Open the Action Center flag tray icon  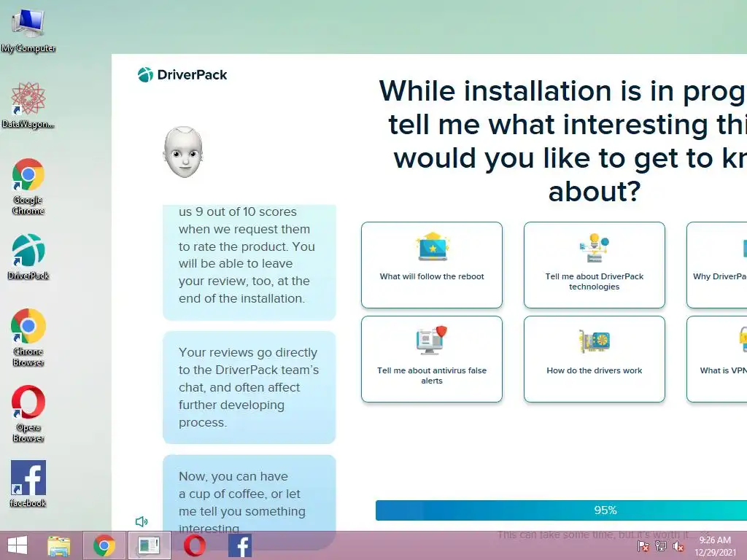[643, 547]
